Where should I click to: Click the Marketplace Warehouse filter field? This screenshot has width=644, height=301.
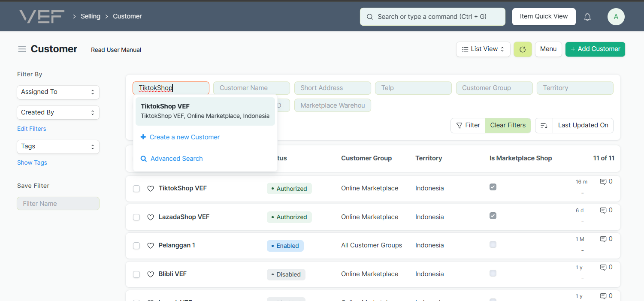tap(333, 105)
